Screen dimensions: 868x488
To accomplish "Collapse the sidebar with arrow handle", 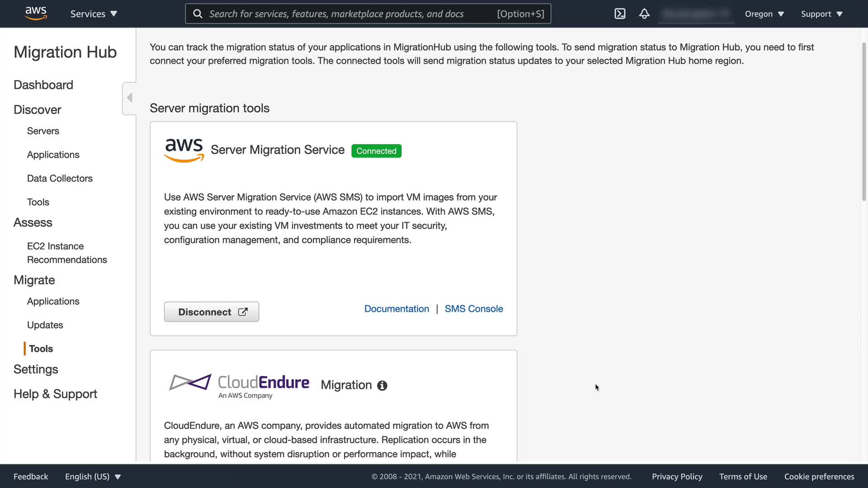I will point(129,98).
